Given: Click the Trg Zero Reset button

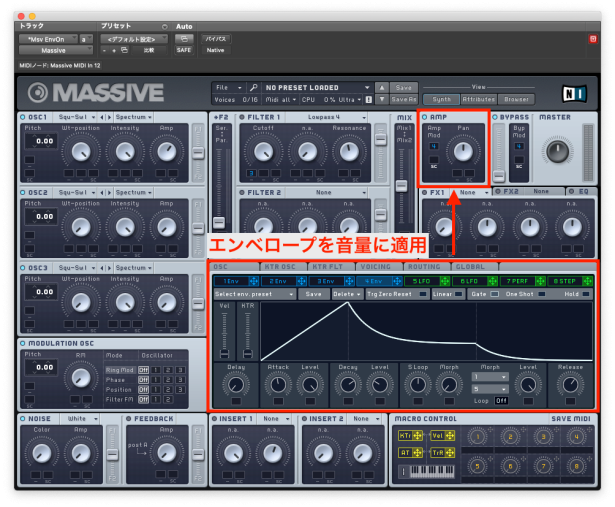Looking at the screenshot, I should [390, 294].
